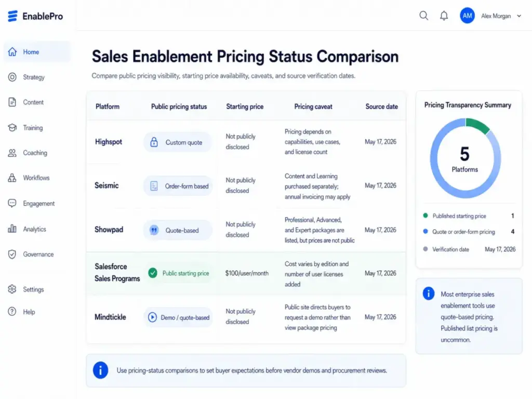Click the form icon in Order-form based badge
The height and width of the screenshot is (399, 532).
point(154,186)
